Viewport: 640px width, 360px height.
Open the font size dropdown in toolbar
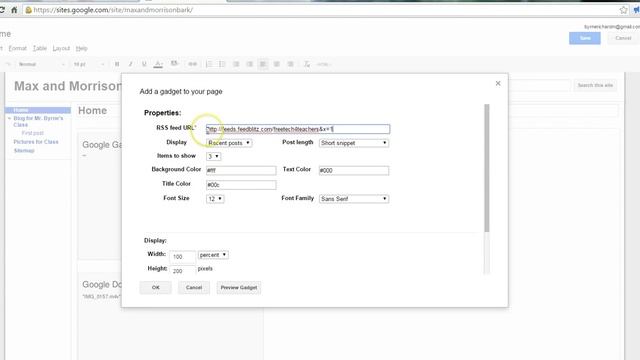[89, 64]
